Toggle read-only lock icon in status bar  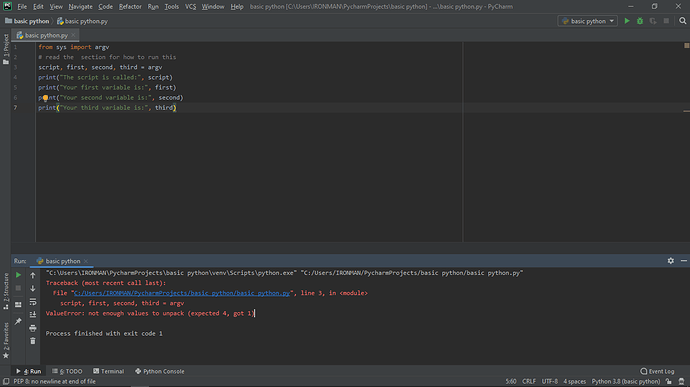[669, 381]
